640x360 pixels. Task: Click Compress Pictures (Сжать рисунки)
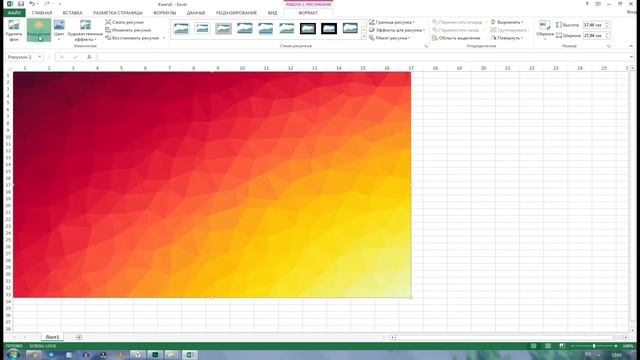pyautogui.click(x=124, y=22)
